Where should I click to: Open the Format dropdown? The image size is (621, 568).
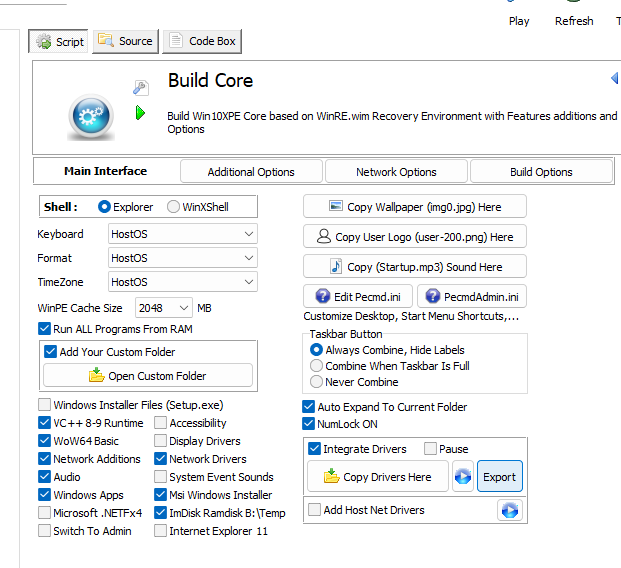tap(183, 258)
